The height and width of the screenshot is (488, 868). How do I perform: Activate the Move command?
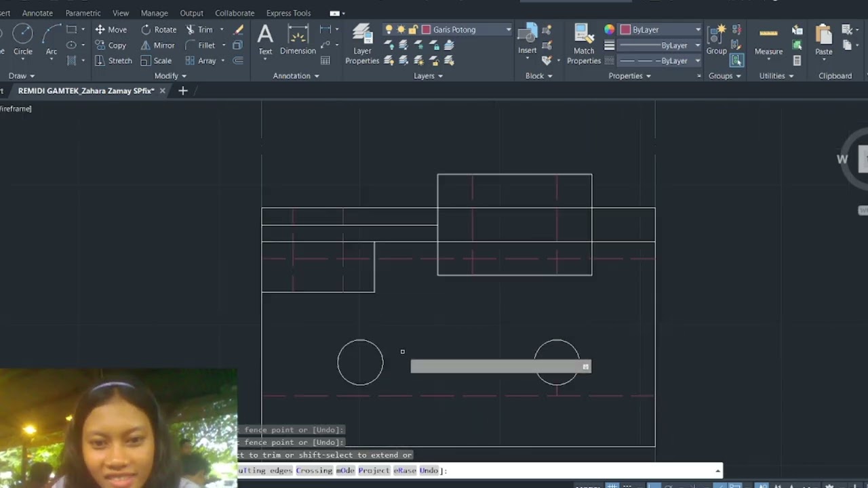tap(111, 30)
